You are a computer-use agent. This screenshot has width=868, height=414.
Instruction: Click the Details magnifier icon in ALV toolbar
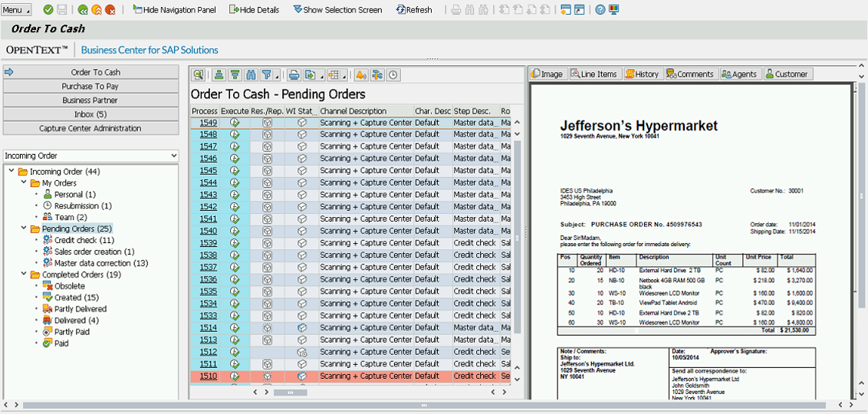click(x=198, y=74)
